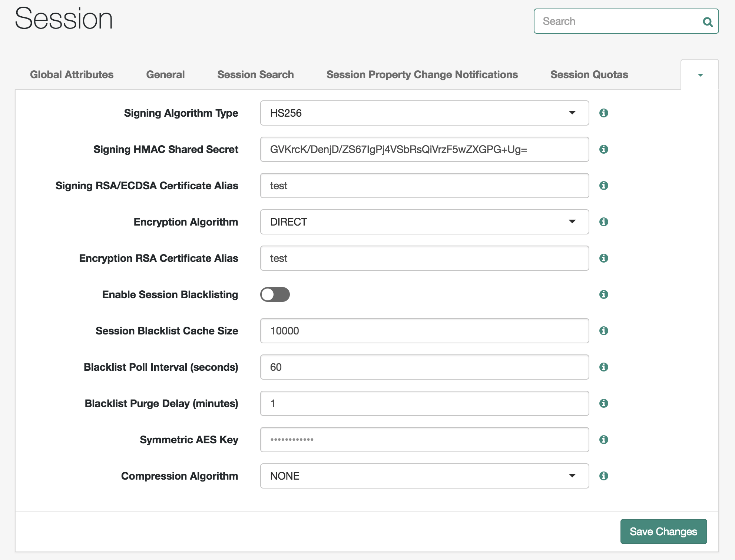Click the Session page heading
This screenshot has height=560, width=735.
tap(64, 19)
